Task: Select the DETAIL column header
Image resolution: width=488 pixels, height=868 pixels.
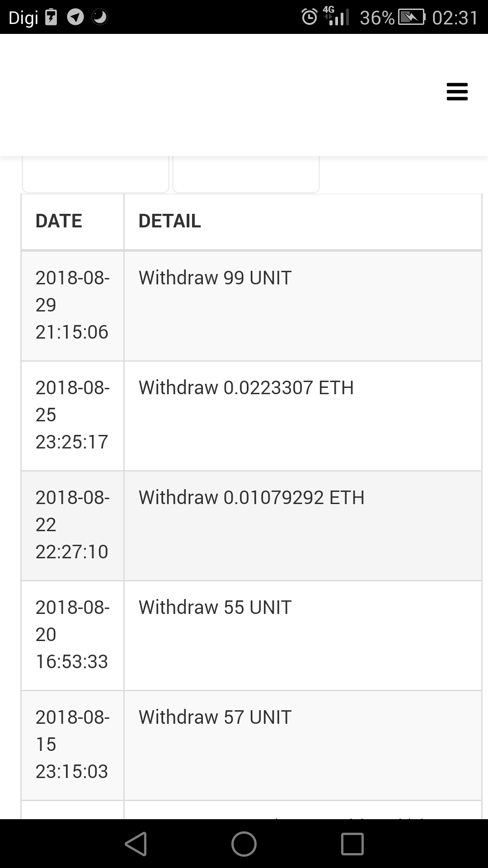Action: 169,221
